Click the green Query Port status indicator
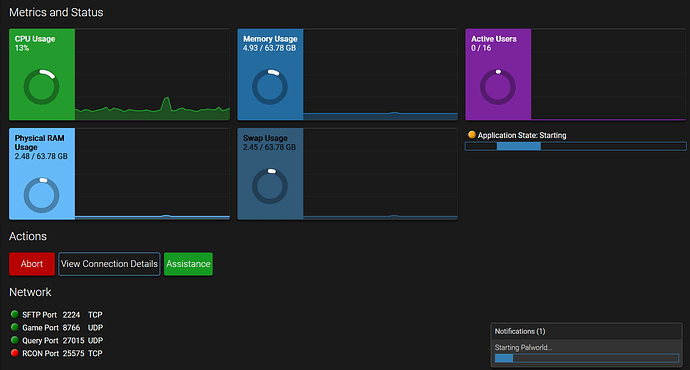Screen dimensions: 690x370 click(15, 340)
